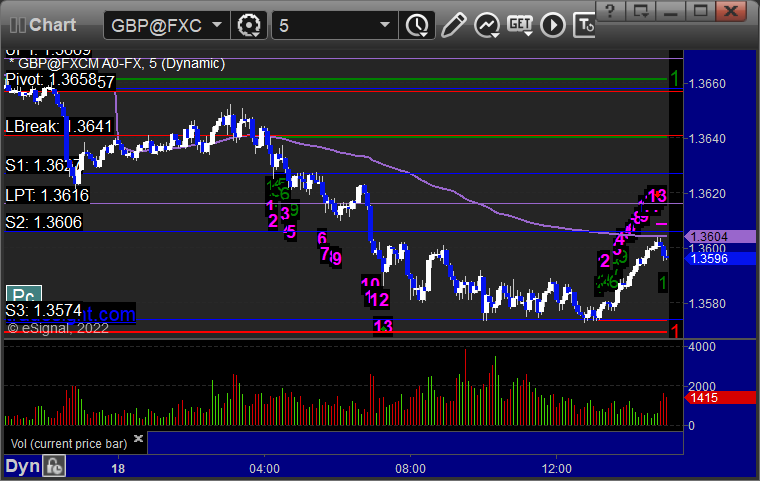This screenshot has width=760, height=481.
Task: Click the purple 1.3604 price marker
Action: (x=721, y=237)
